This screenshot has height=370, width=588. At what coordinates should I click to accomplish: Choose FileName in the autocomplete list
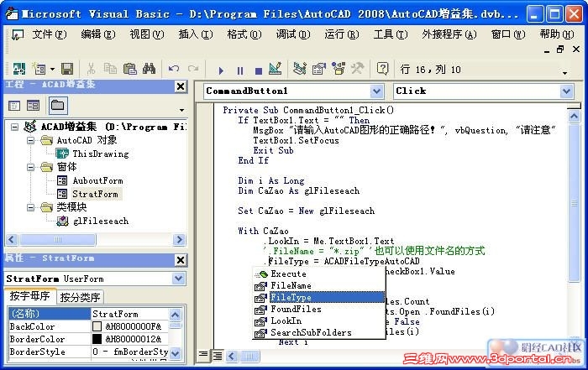pos(291,286)
